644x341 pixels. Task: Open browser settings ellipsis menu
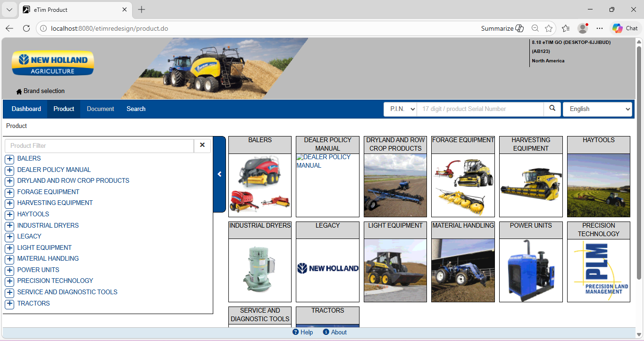(600, 28)
